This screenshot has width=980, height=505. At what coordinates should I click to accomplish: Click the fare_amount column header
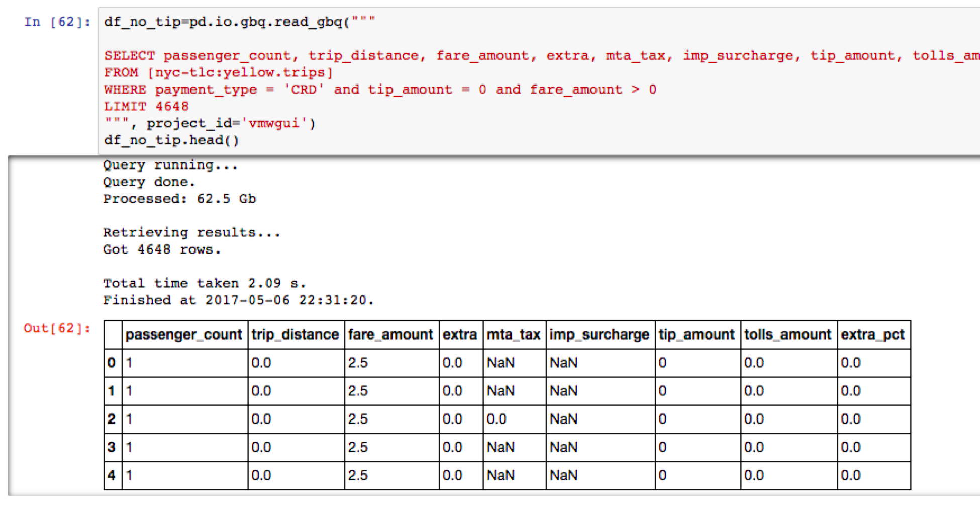tap(391, 334)
